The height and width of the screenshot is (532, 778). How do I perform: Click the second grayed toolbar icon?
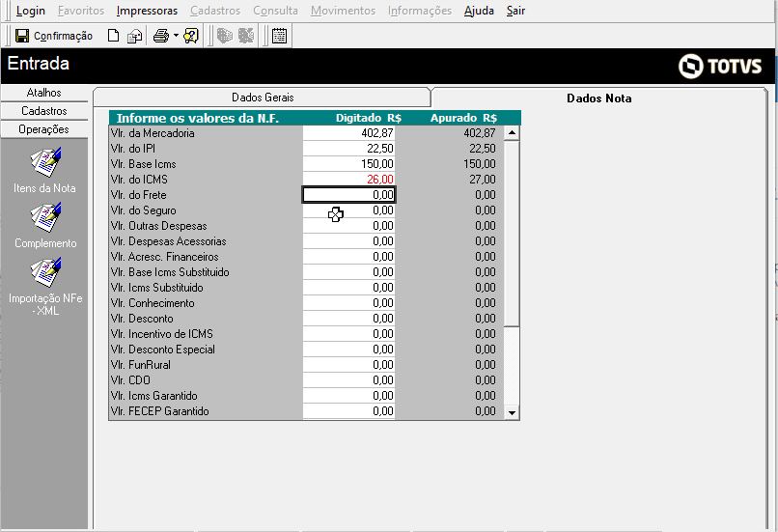coord(246,36)
